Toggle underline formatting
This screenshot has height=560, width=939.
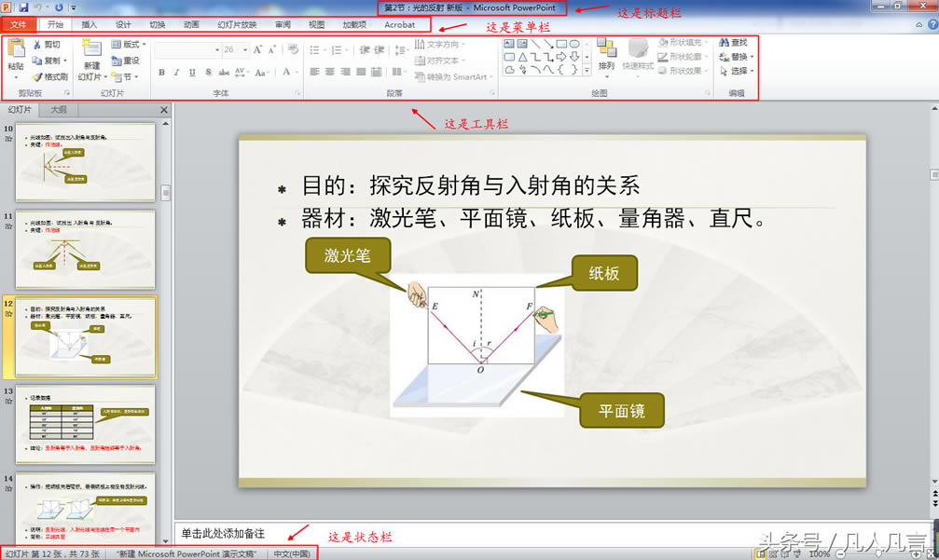pos(191,72)
